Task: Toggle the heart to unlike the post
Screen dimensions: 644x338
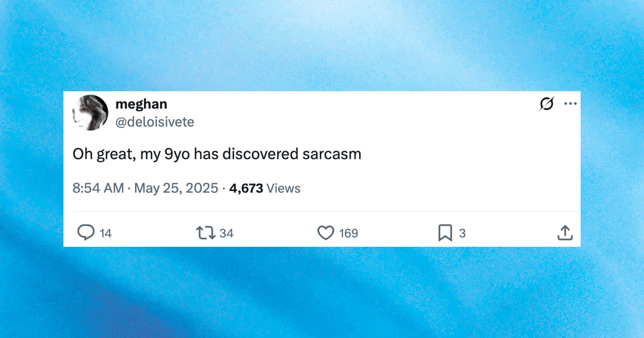Action: pos(325,232)
